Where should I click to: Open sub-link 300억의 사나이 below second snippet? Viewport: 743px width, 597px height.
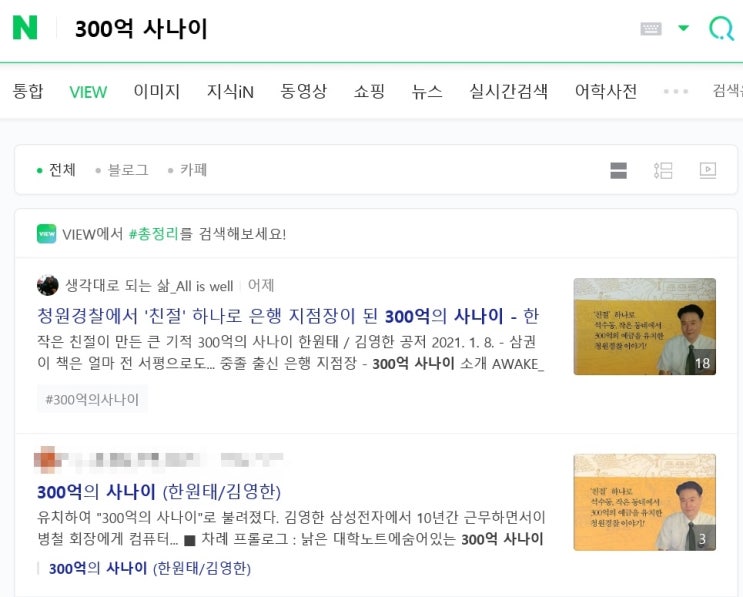click(x=150, y=568)
